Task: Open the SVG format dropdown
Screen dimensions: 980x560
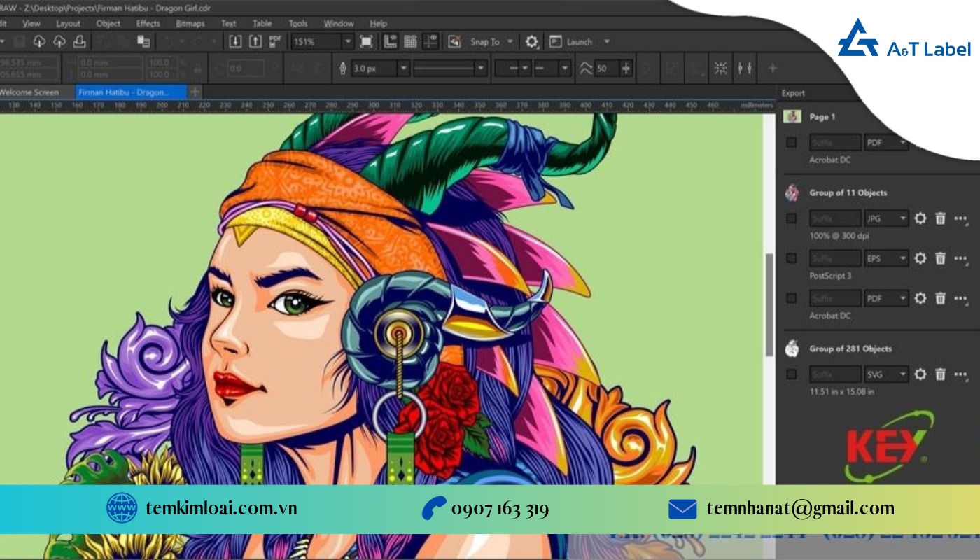Action: (x=887, y=374)
